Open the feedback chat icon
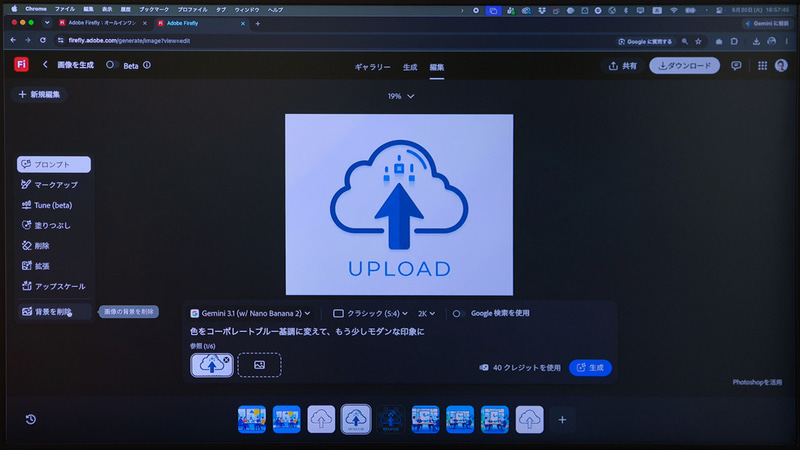The image size is (800, 450). 736,66
